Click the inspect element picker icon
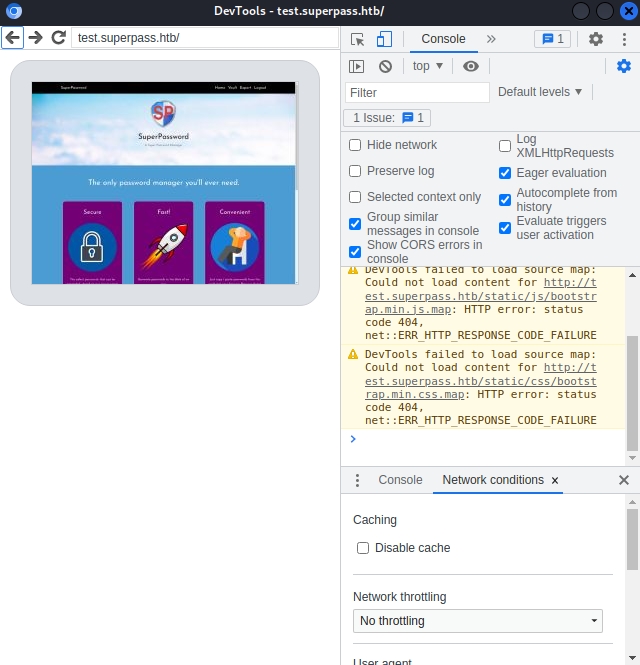Viewport: 640px width, 665px height. 357,39
